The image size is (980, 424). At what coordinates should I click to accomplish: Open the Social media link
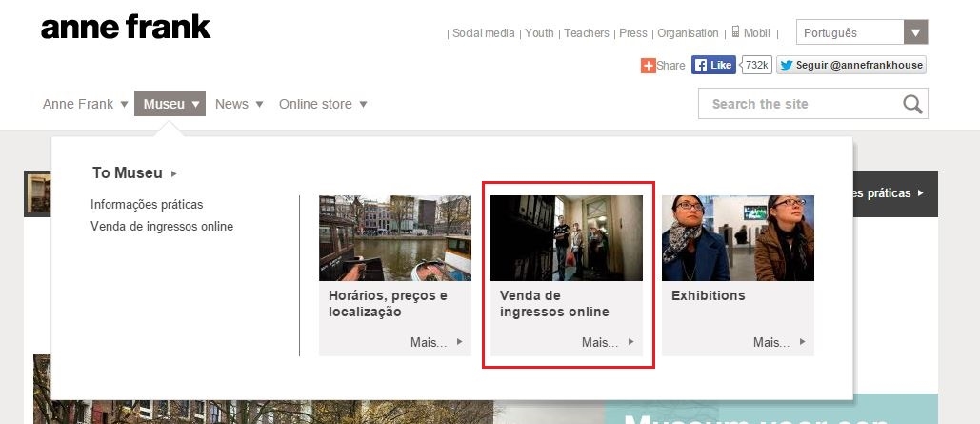coord(483,33)
